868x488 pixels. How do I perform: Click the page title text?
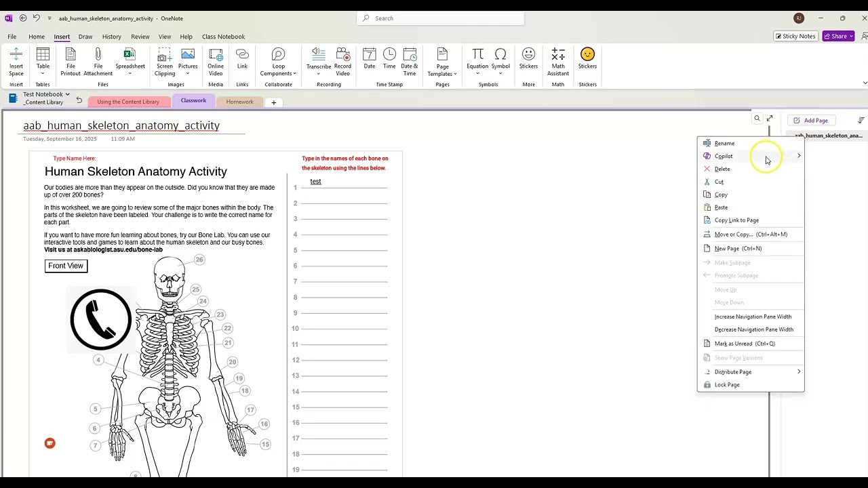(x=121, y=125)
